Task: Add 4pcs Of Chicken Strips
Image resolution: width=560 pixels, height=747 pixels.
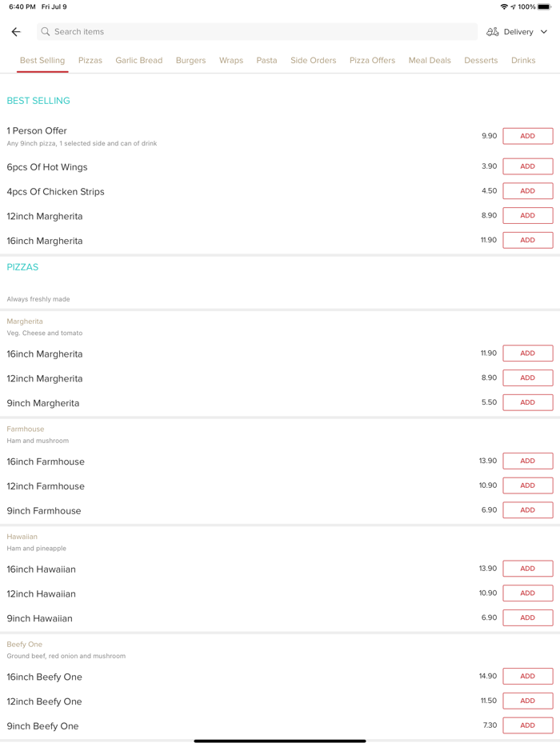Action: click(x=527, y=191)
